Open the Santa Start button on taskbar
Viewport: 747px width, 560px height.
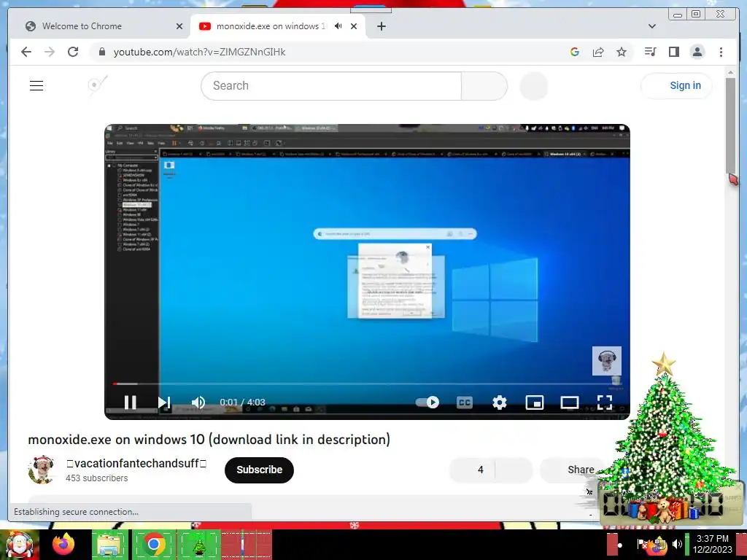click(20, 545)
